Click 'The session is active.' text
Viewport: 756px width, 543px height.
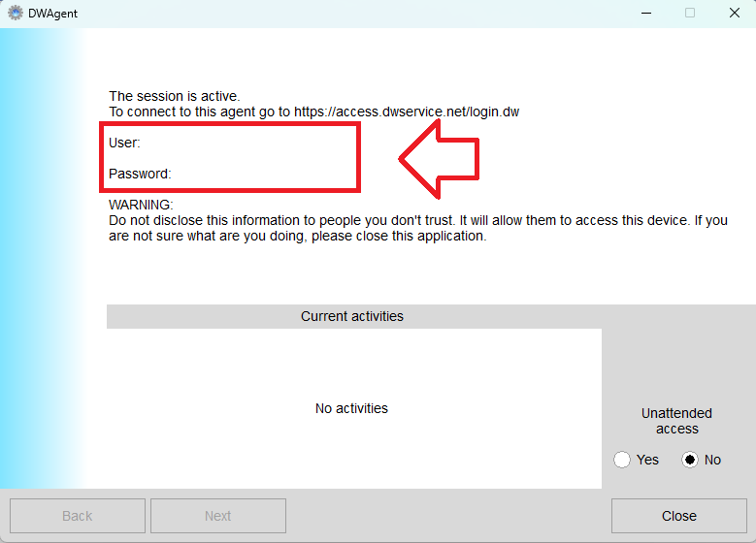(x=174, y=96)
